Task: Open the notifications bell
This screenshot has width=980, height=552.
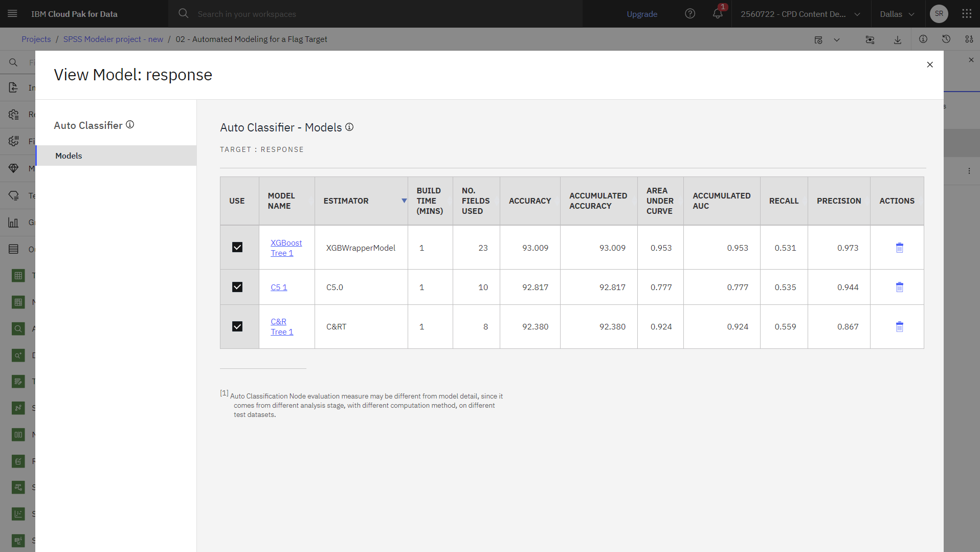Action: point(718,14)
